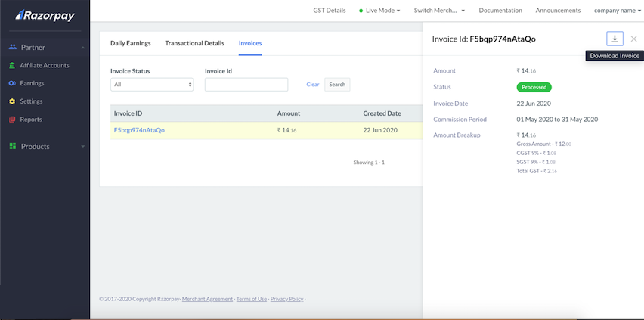Open the Invoice Status dropdown
This screenshot has width=644, height=320.
click(x=152, y=85)
